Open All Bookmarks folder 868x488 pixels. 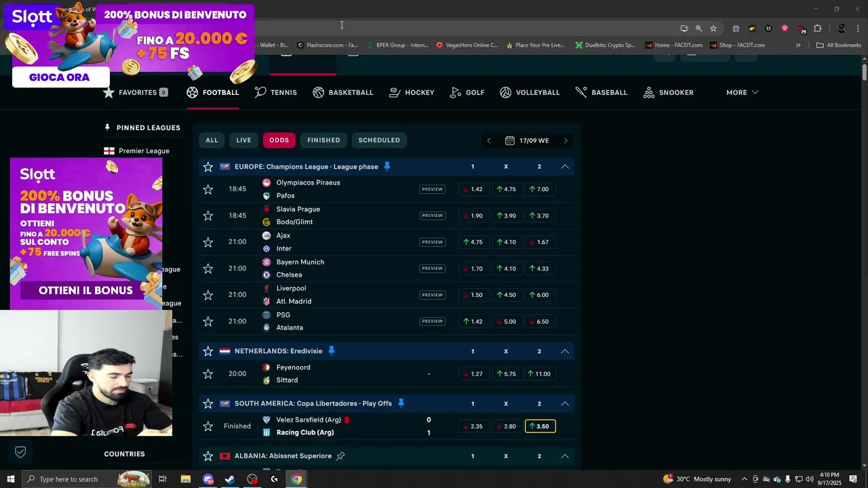[839, 45]
